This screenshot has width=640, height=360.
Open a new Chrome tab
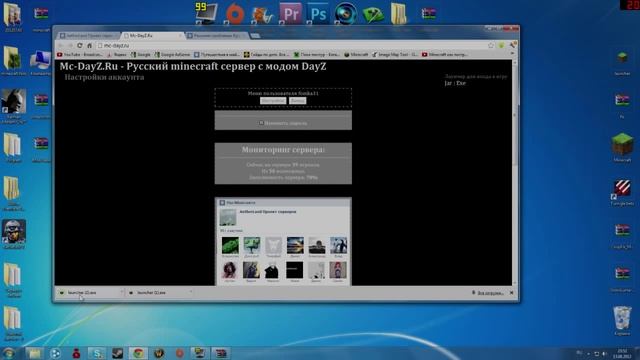point(255,36)
